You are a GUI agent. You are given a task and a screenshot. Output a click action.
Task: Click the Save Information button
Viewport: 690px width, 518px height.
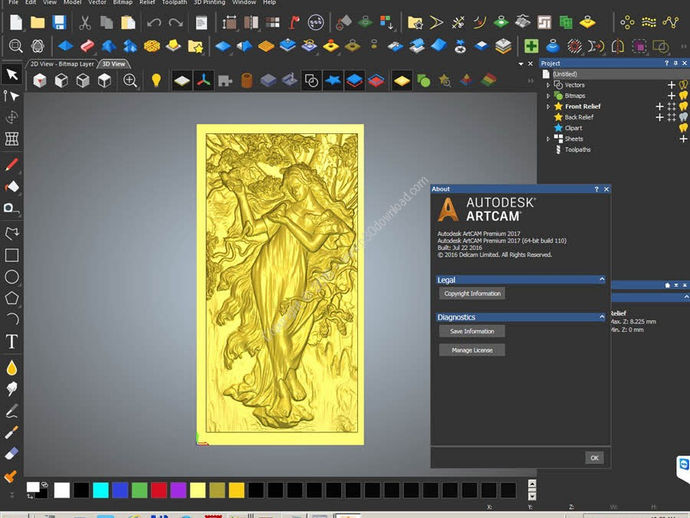[472, 331]
